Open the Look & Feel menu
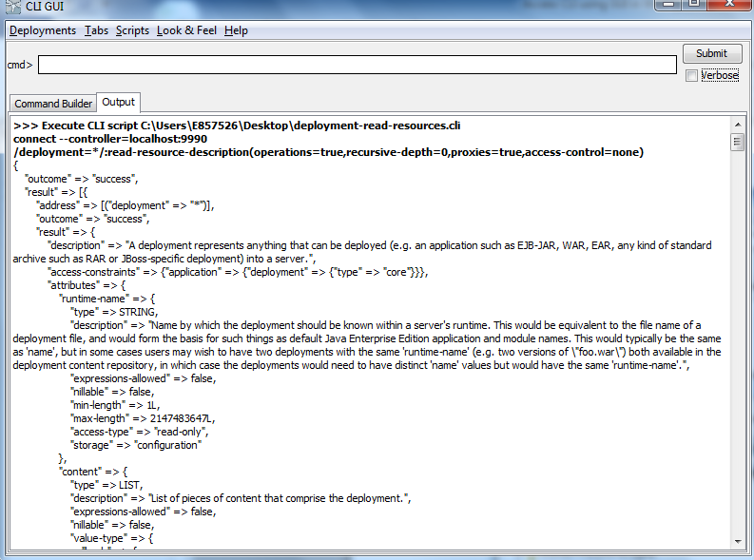The image size is (754, 560). [186, 30]
